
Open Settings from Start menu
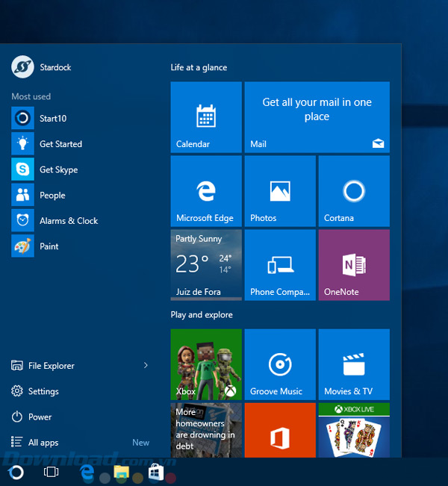(x=43, y=391)
